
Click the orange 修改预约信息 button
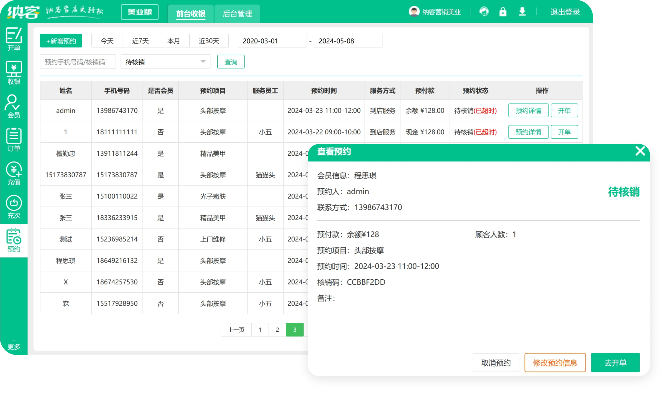[555, 363]
